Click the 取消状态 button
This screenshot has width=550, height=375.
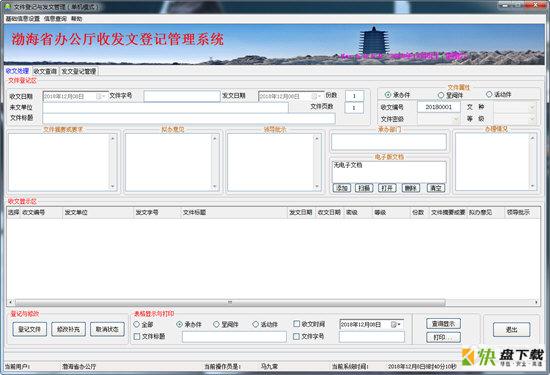click(107, 329)
